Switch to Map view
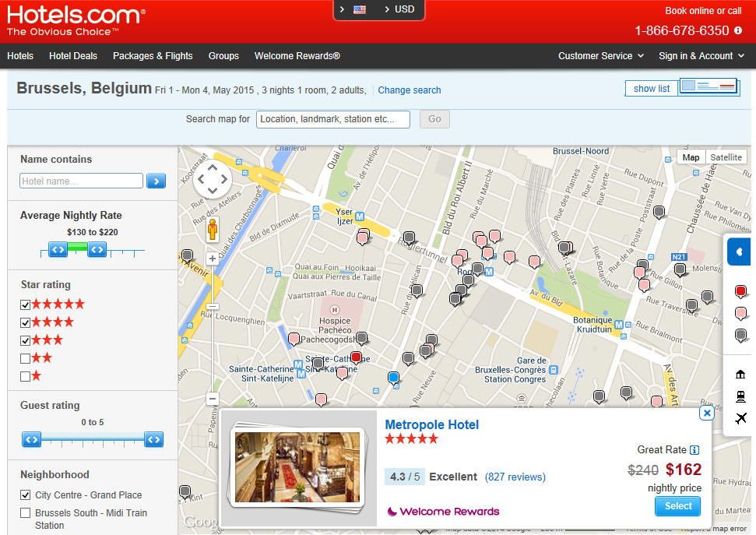Screen dimensions: 756x535 tap(691, 157)
